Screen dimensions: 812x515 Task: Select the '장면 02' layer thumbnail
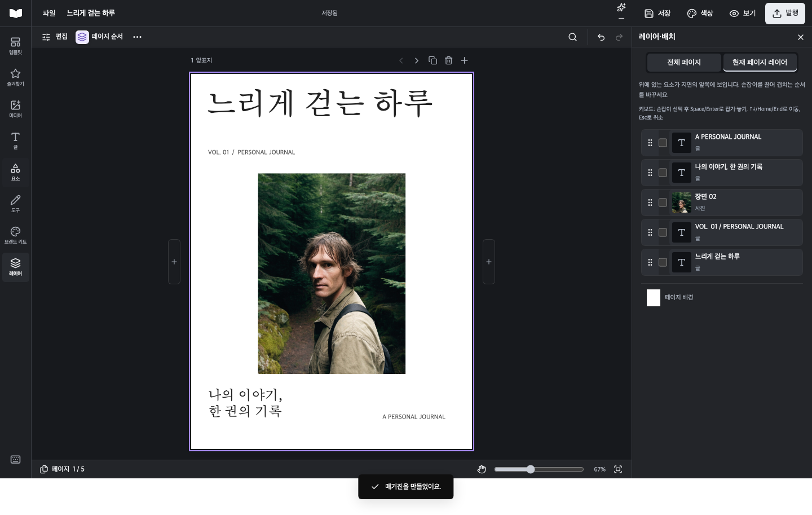click(681, 203)
